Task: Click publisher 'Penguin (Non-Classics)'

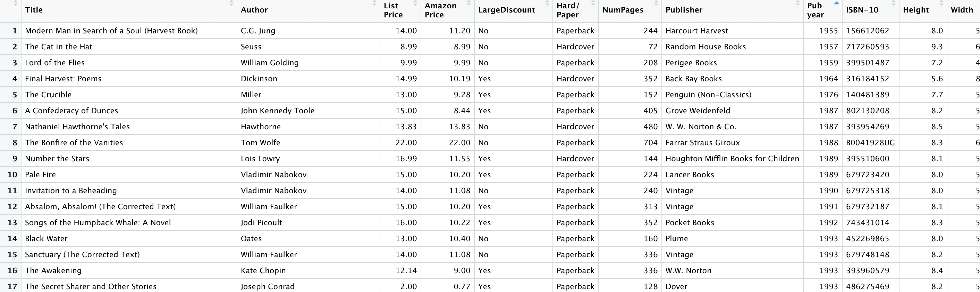Action: coord(708,95)
